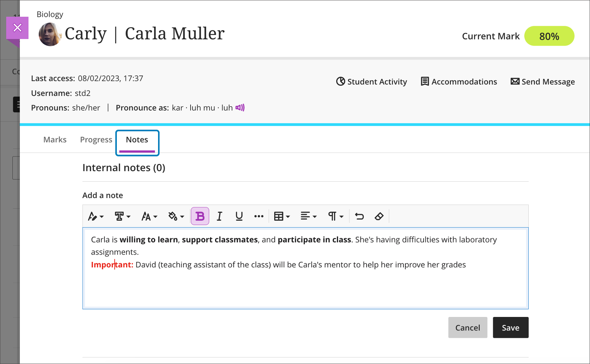Screen dimensions: 590x364
Task: Click the clear formatting eraser icon
Action: [379, 216]
